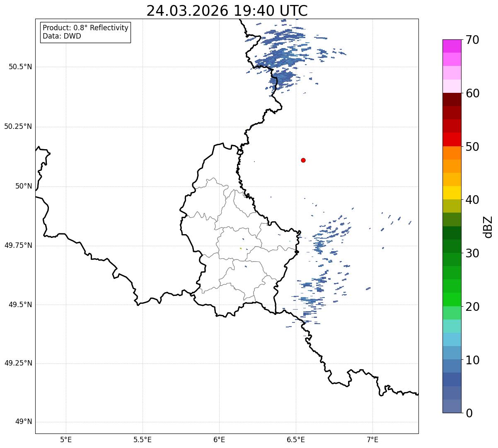Image resolution: width=498 pixels, height=448 pixels.
Task: Click the '49°N' latitude label
Action: pos(24,422)
